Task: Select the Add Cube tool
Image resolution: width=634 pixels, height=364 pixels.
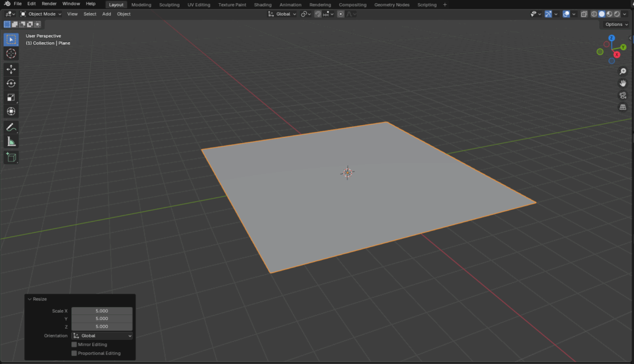Action: click(x=11, y=157)
